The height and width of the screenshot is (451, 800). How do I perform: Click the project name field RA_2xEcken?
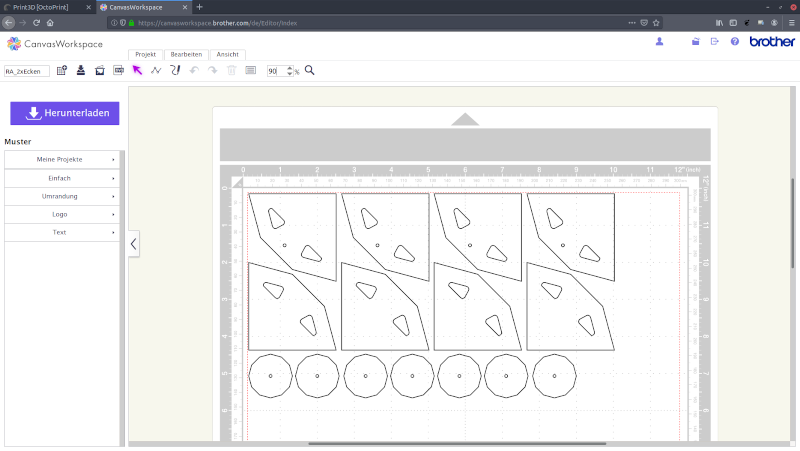click(27, 71)
